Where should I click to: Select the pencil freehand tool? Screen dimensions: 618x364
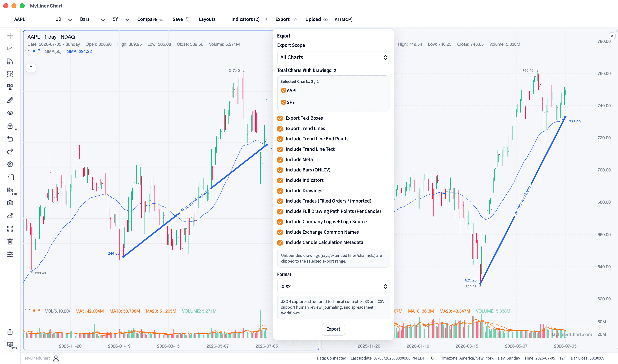point(10,100)
